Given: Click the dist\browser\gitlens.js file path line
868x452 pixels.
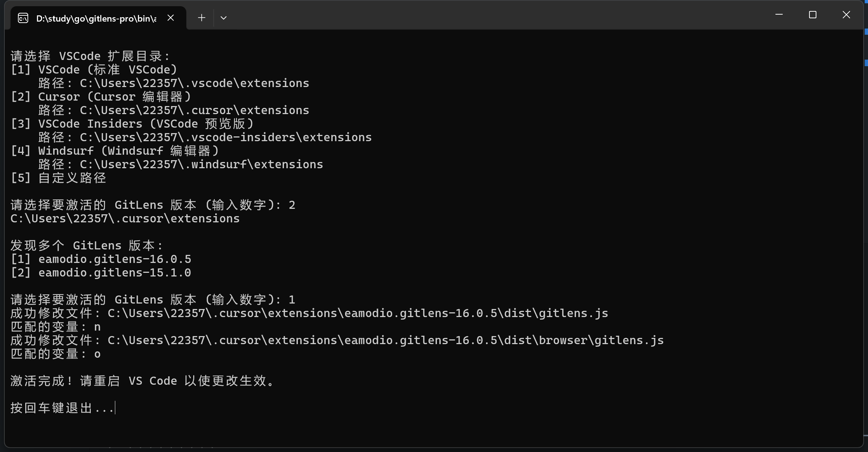Looking at the screenshot, I should coord(337,340).
